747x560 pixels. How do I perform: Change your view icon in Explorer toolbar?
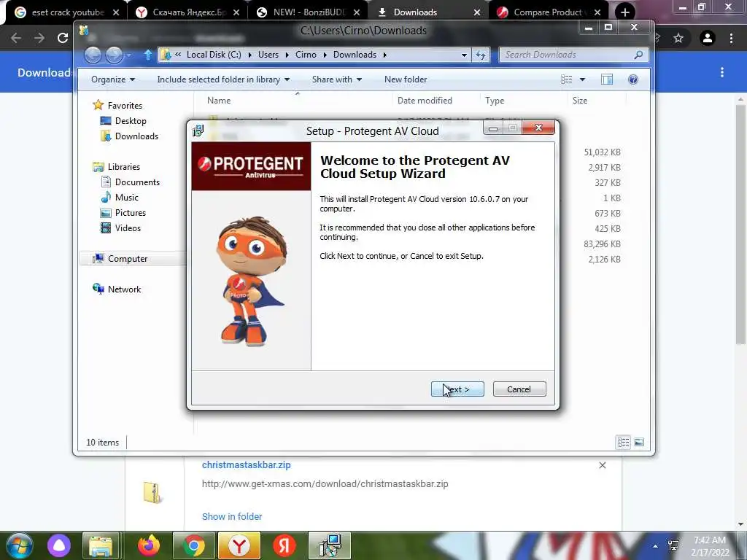[566, 79]
